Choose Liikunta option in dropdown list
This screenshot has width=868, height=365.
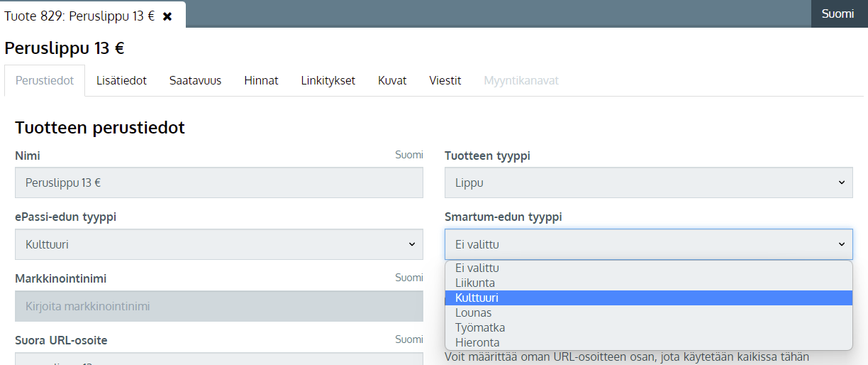[x=475, y=283]
